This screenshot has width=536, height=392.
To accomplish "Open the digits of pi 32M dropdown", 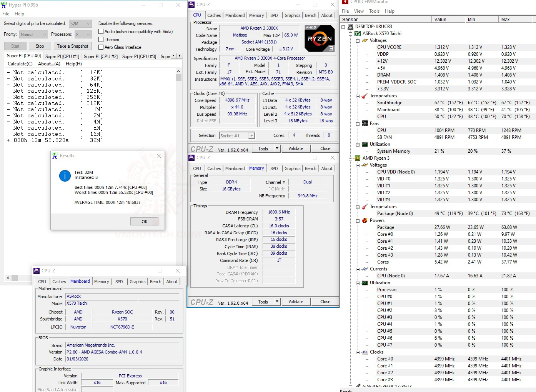I will click(80, 23).
